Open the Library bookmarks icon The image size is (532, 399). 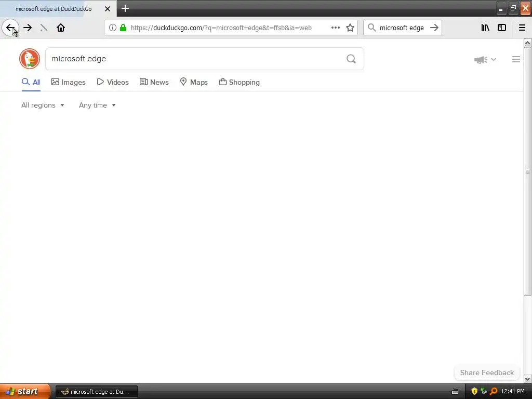click(x=485, y=28)
